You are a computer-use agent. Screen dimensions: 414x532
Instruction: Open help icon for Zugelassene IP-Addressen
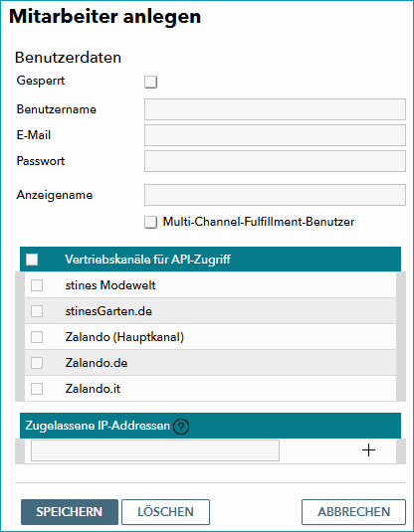[181, 427]
